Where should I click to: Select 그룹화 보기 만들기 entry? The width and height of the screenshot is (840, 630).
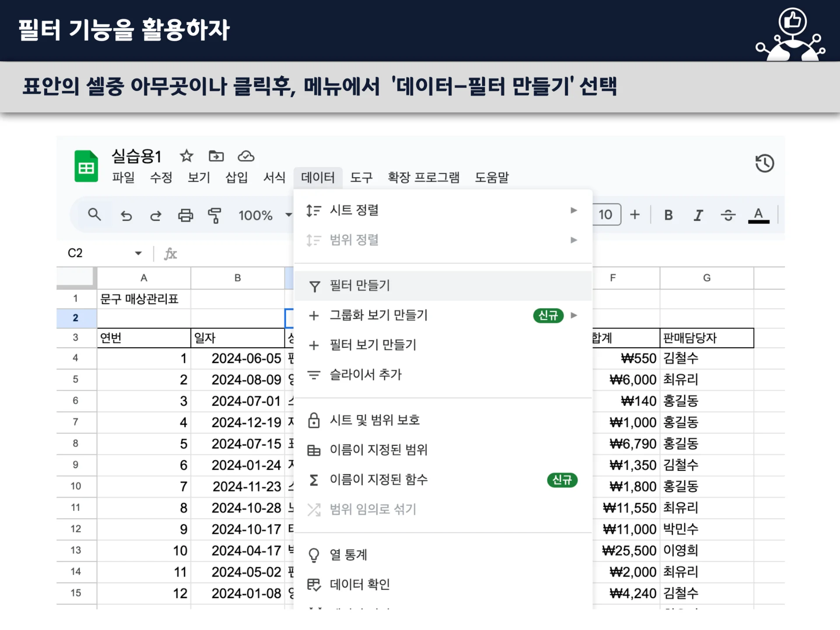point(443,315)
